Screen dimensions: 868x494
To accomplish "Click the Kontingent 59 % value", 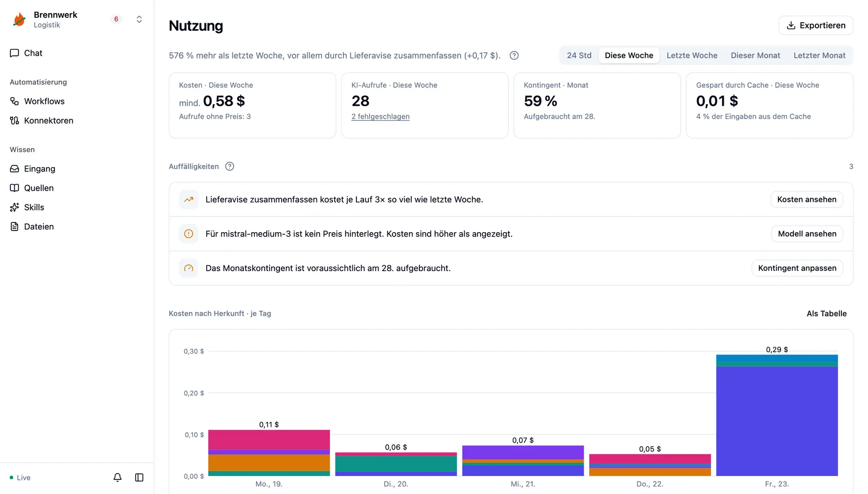I will point(540,101).
